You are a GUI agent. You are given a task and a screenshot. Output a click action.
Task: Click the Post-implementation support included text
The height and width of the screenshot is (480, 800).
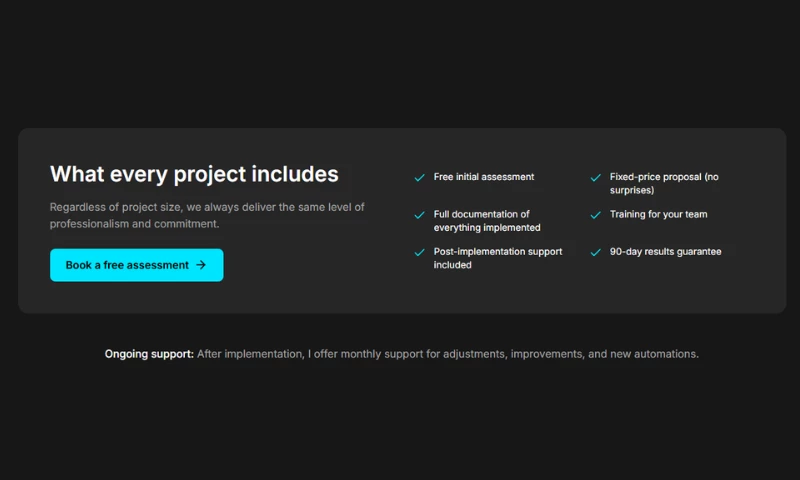pyautogui.click(x=497, y=258)
